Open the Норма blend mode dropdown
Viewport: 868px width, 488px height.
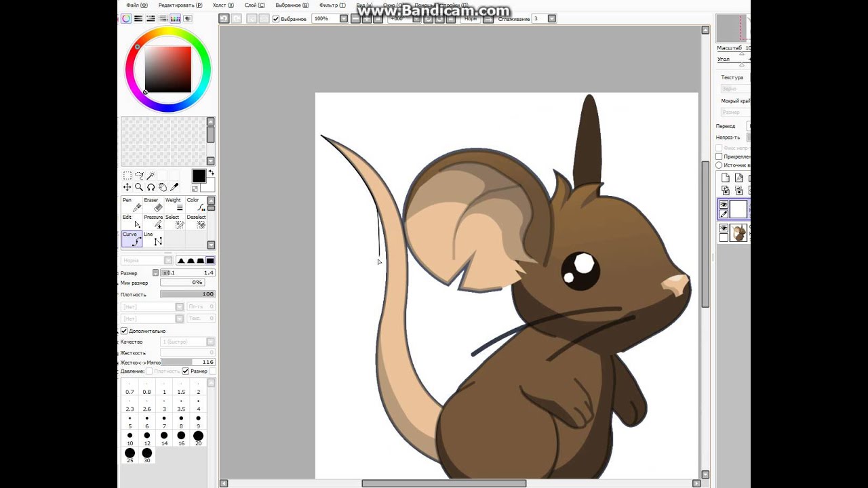coord(167,260)
